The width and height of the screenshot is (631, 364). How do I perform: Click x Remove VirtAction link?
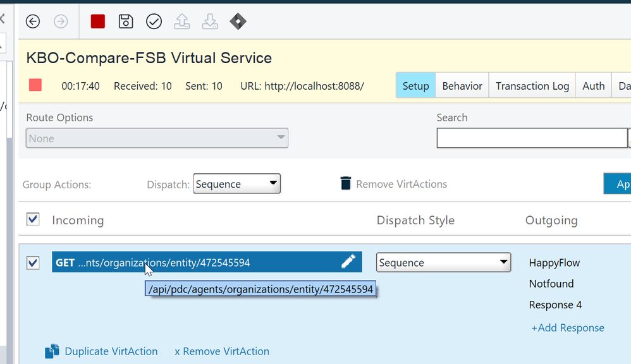click(222, 351)
